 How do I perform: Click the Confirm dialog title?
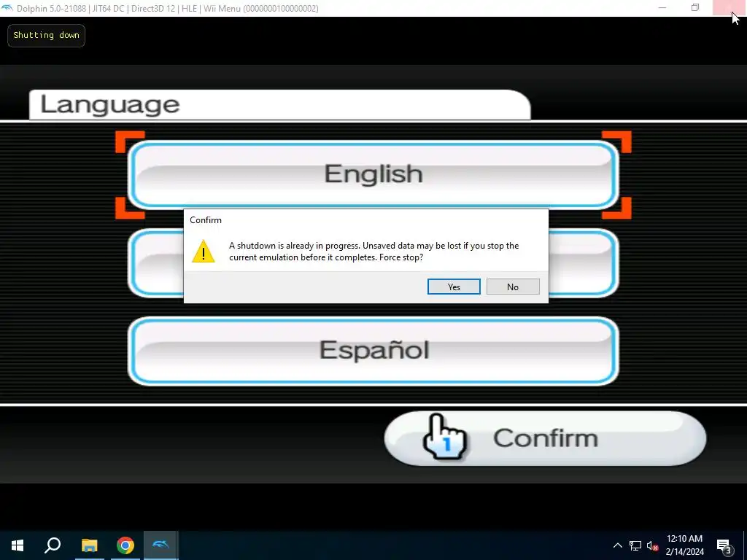pyautogui.click(x=206, y=220)
